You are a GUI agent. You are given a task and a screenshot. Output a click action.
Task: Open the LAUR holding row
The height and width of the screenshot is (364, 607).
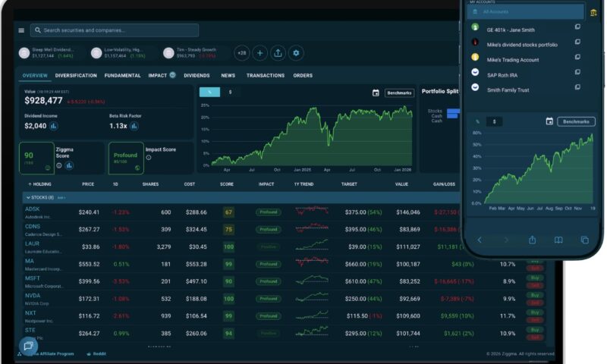pyautogui.click(x=285, y=246)
